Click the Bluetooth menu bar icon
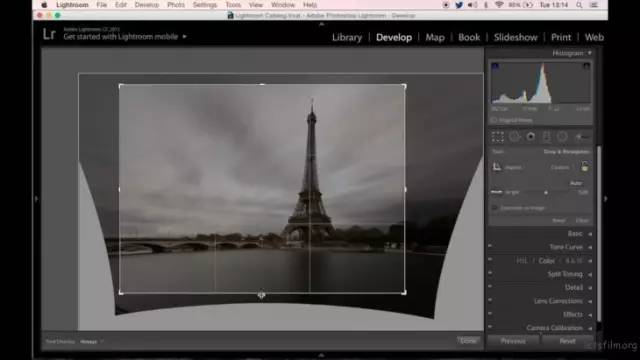 click(x=486, y=5)
